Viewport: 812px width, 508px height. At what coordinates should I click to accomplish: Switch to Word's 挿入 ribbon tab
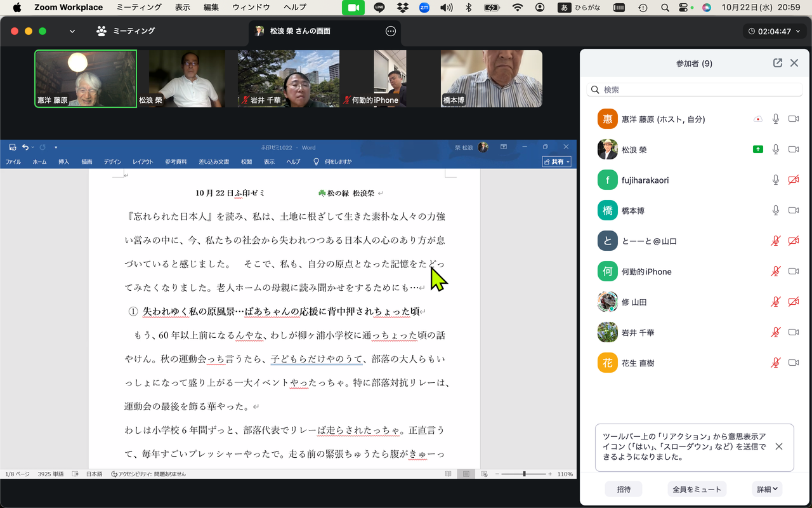point(63,162)
